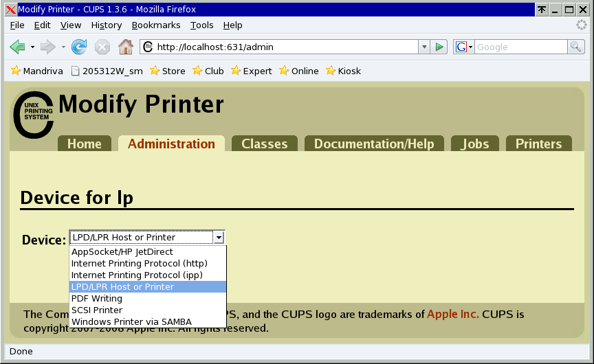Maximize the Firefox window
This screenshot has height=364, width=594.
tap(569, 10)
